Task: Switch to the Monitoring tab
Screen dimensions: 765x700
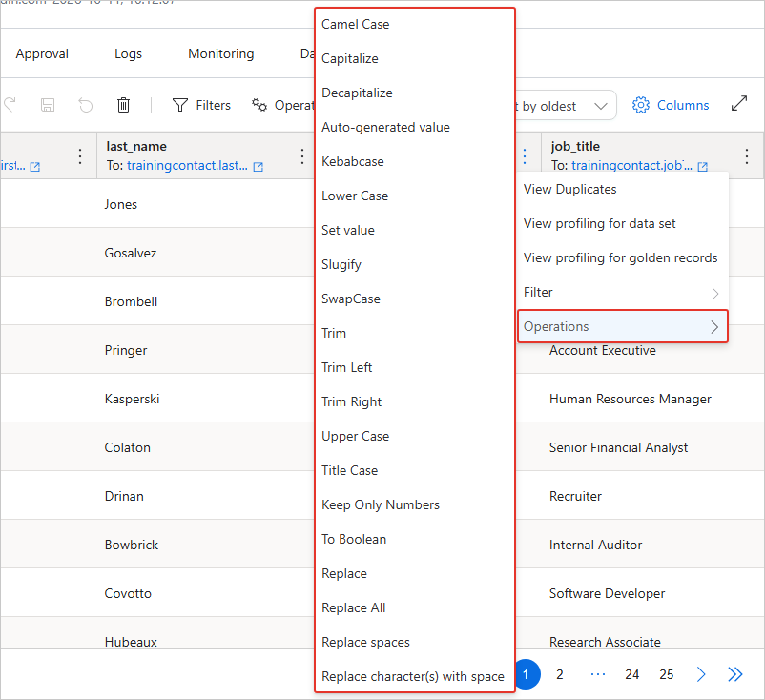Action: (221, 53)
